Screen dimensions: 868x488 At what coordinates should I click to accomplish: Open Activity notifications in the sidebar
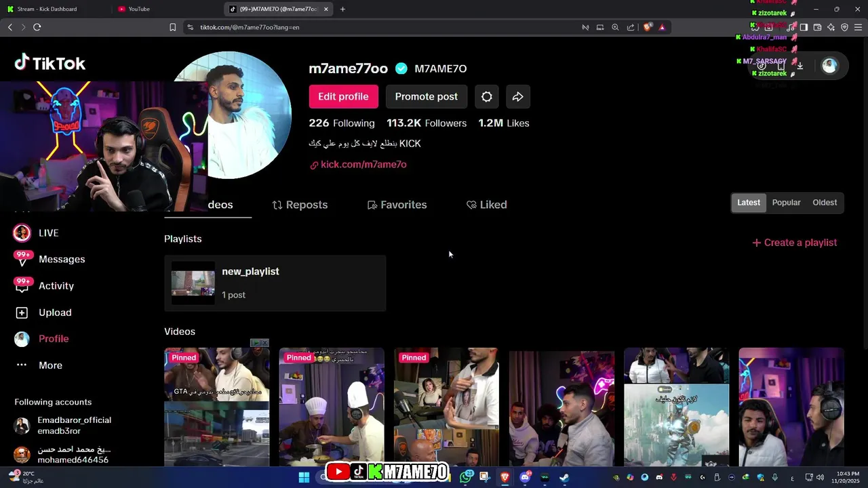tap(44, 285)
